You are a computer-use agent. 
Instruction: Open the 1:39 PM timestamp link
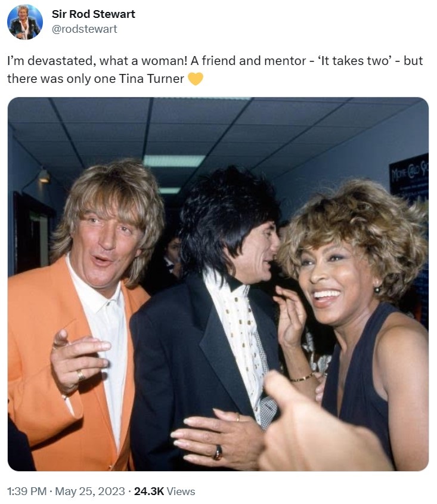tap(27, 491)
